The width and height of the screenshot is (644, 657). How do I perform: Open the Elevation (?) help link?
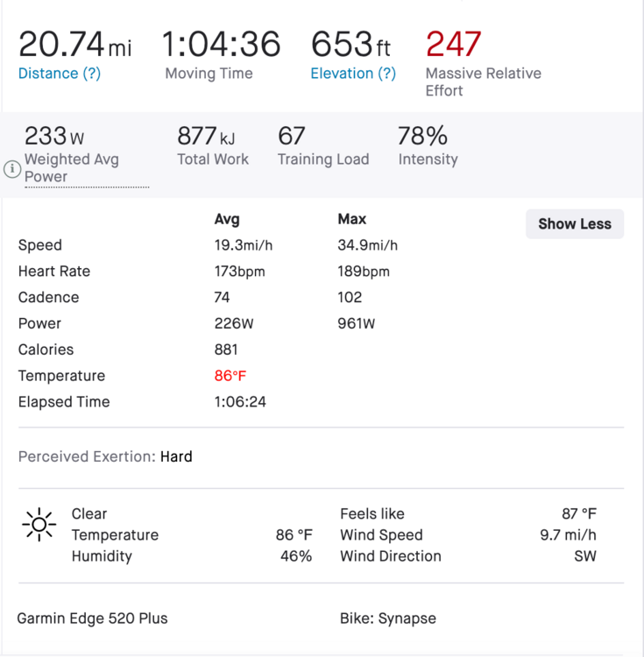point(353,74)
